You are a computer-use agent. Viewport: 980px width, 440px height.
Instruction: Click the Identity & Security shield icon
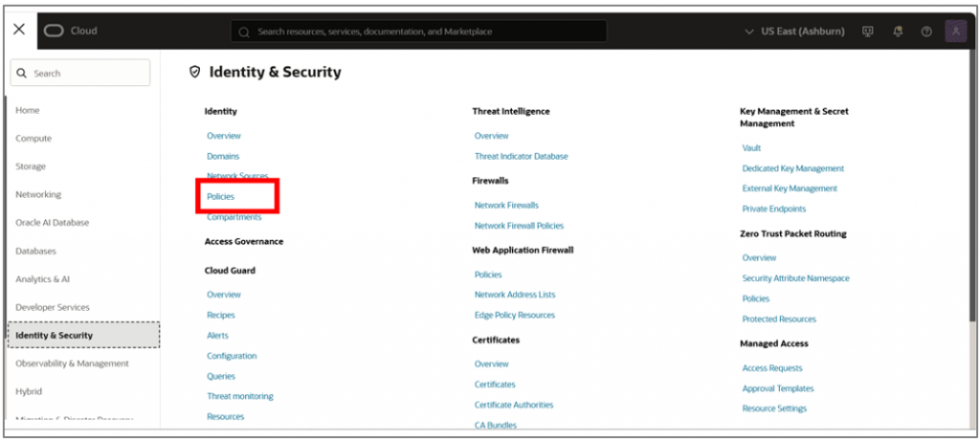(194, 72)
